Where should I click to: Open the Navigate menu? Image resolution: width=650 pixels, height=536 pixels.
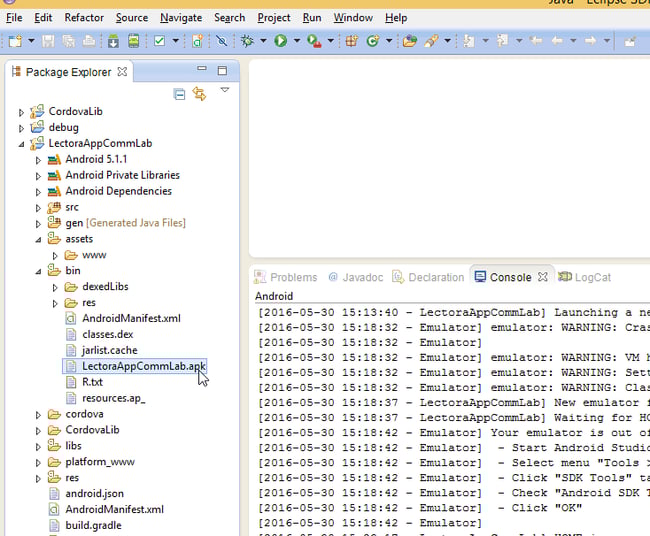click(181, 18)
